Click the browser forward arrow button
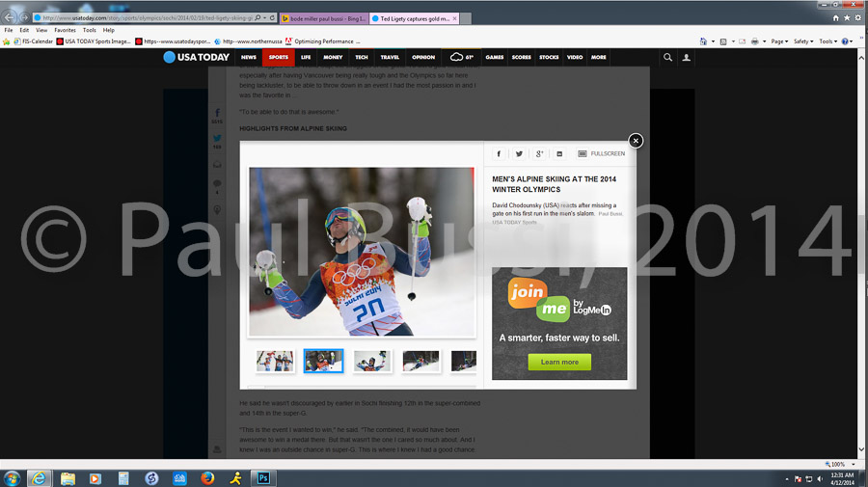This screenshot has height=487, width=868. tap(24, 17)
